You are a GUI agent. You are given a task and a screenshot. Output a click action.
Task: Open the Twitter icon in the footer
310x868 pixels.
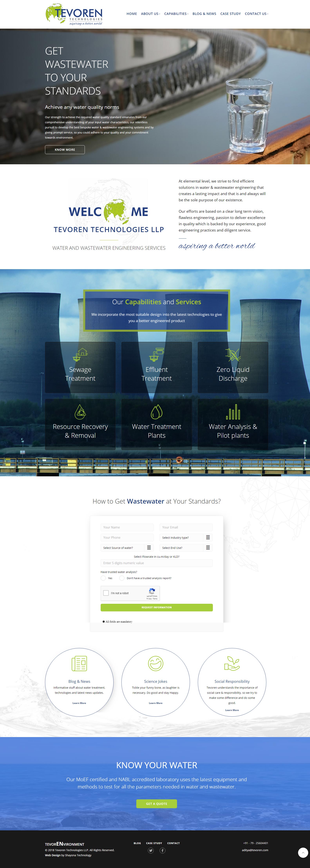[x=151, y=851]
